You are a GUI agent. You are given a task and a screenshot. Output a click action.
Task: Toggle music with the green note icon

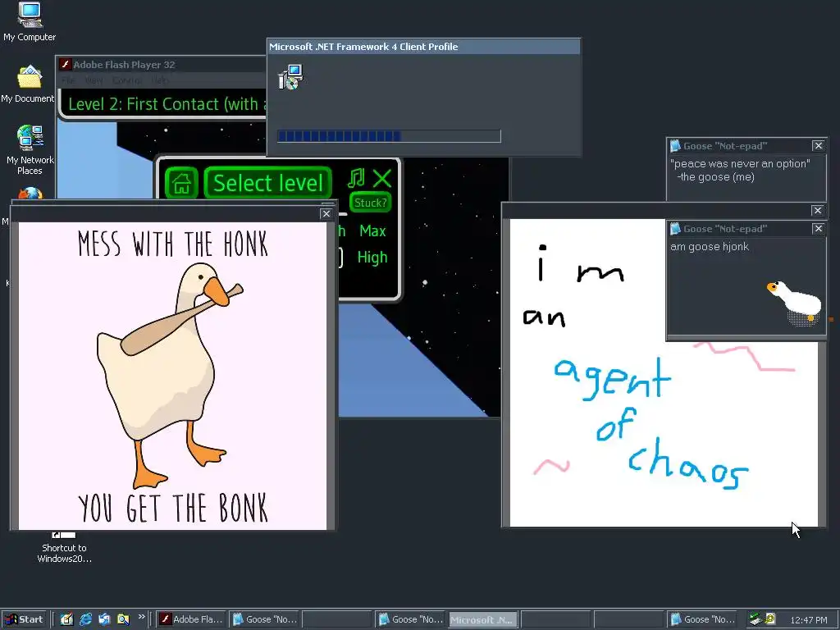coord(356,178)
